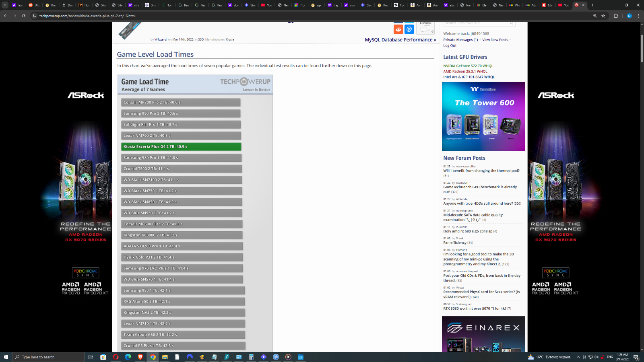Open the Chrome three-dot menu

point(638,16)
